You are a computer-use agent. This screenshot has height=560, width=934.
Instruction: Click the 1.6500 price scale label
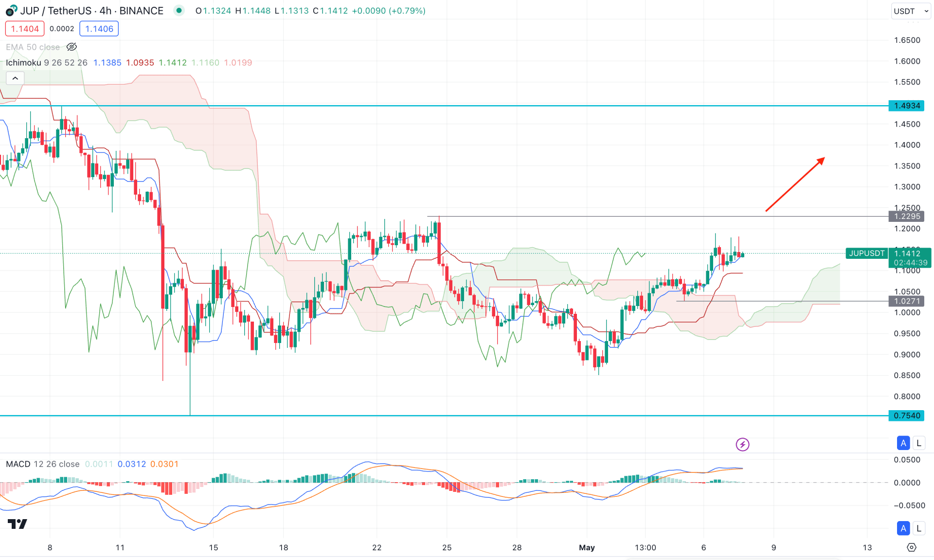click(907, 40)
